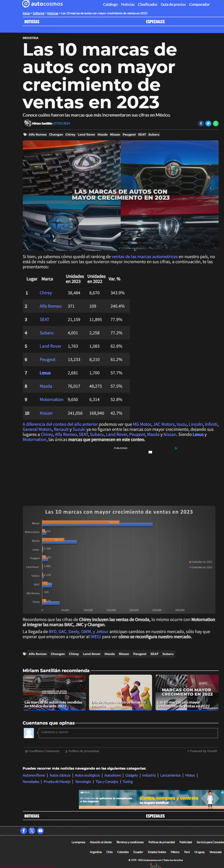The height and width of the screenshot is (868, 224).
Task: Share article on Facebook
Action: pos(201,123)
